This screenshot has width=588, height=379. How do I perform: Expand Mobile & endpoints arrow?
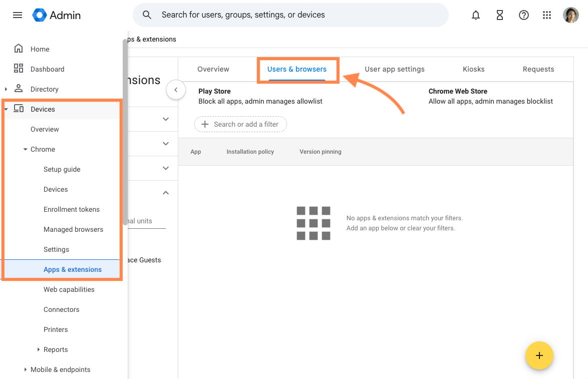point(25,369)
